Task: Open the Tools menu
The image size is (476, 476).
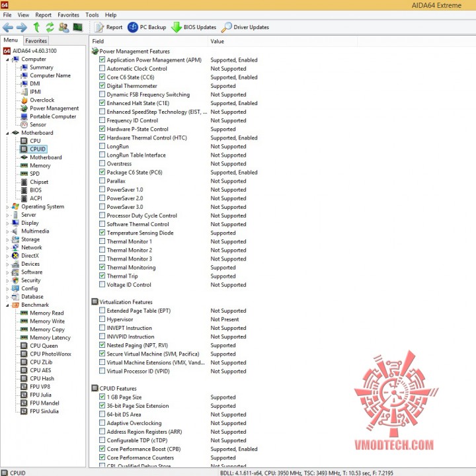Action: tap(92, 15)
